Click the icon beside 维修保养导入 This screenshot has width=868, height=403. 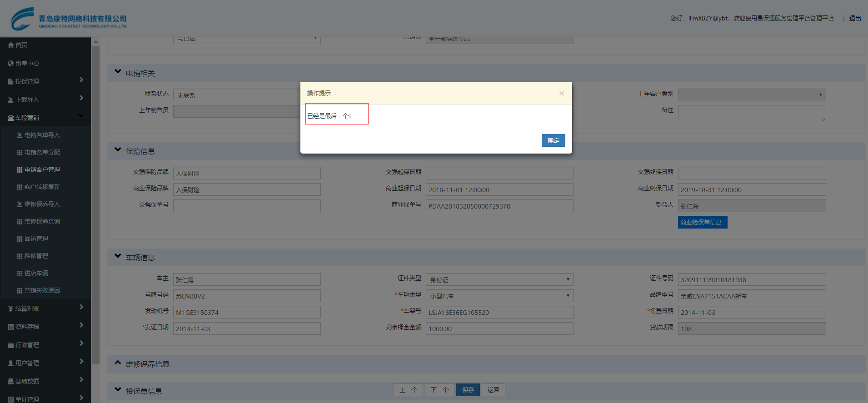(20, 204)
